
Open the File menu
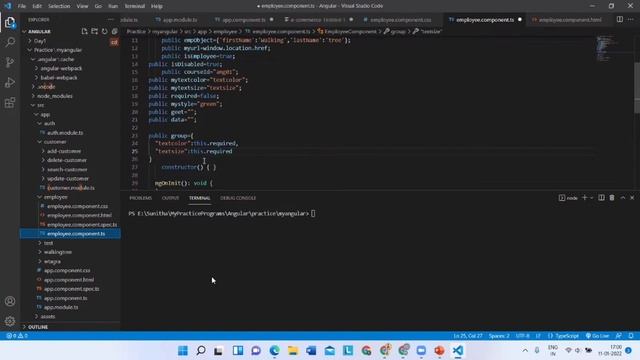click(22, 6)
